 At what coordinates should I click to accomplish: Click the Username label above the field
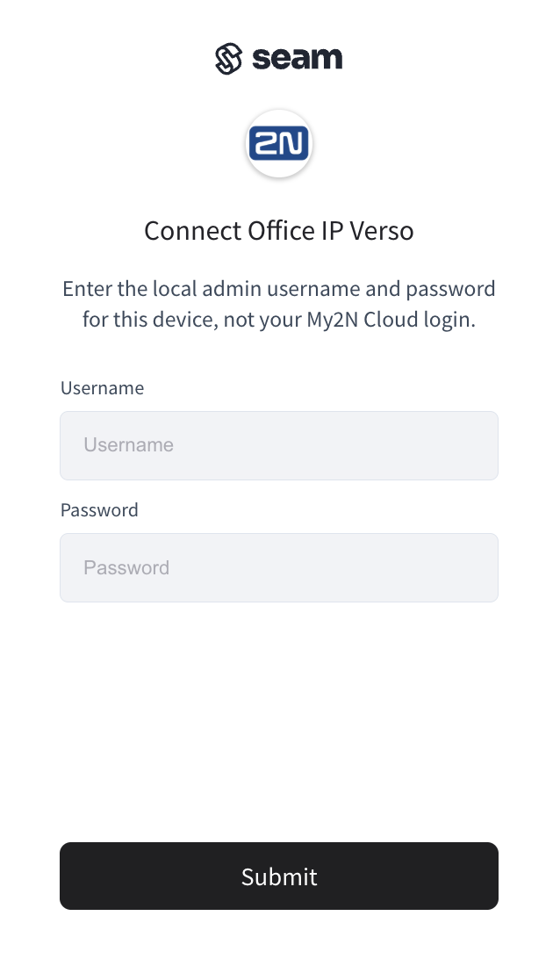click(102, 387)
